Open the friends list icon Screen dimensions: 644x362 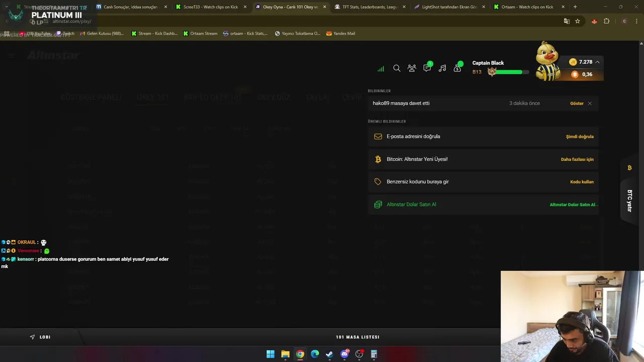[412, 68]
